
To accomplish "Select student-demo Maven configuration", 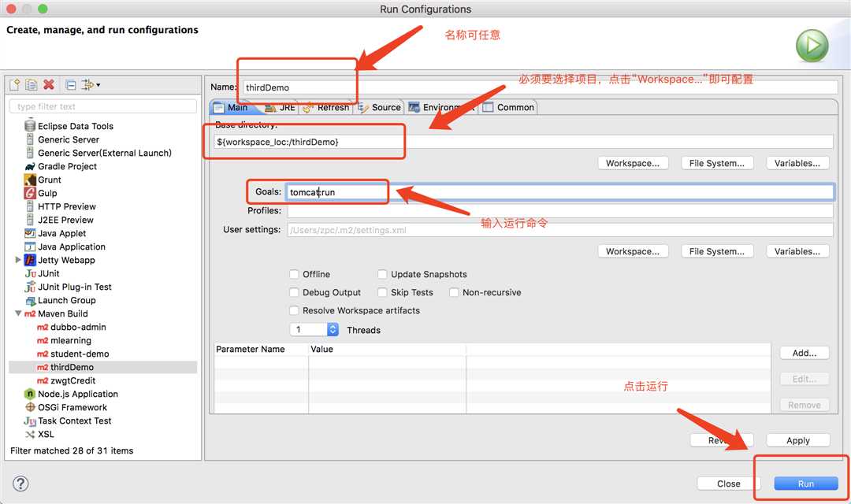I will coord(72,354).
